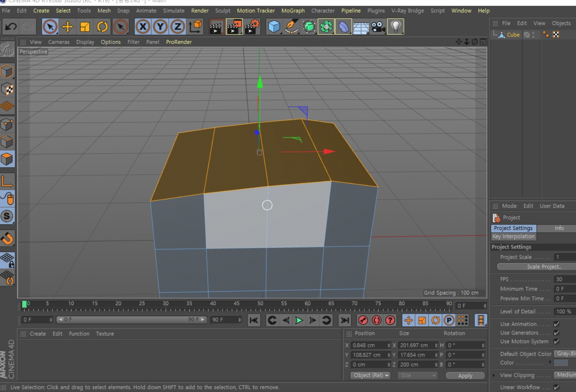Select the Live Selection tool
576x392 pixels.
tap(50, 27)
